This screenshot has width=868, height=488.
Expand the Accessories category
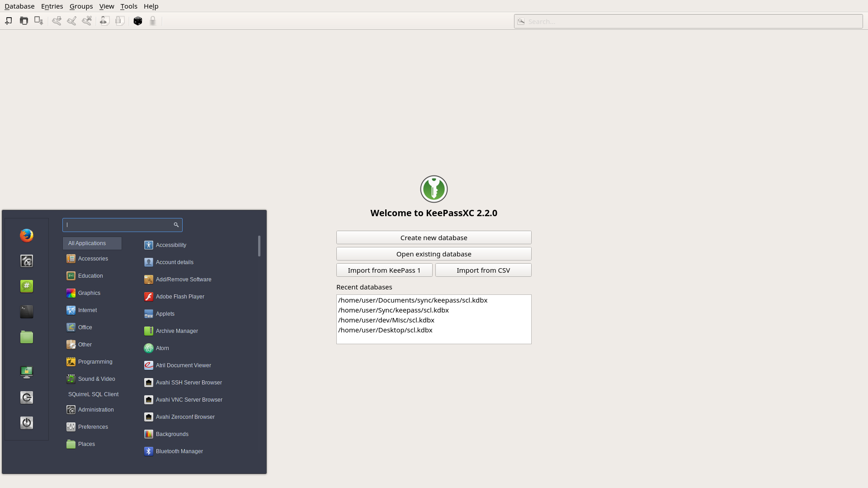click(x=92, y=258)
